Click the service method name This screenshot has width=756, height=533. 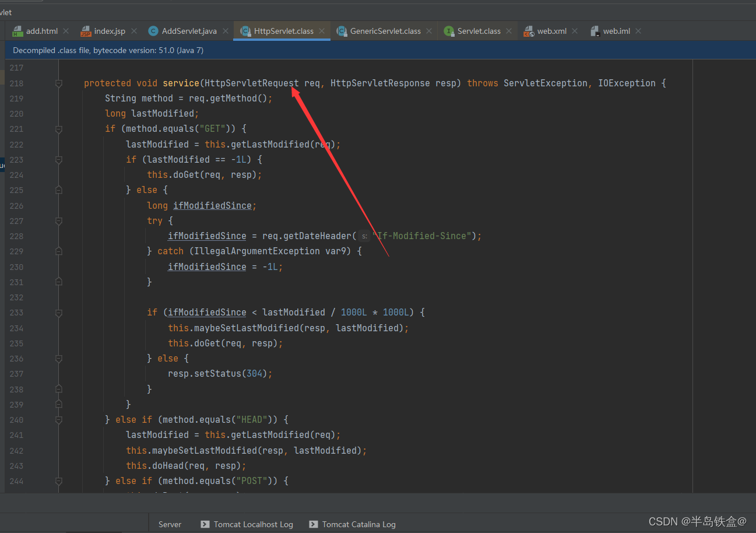[x=181, y=83]
